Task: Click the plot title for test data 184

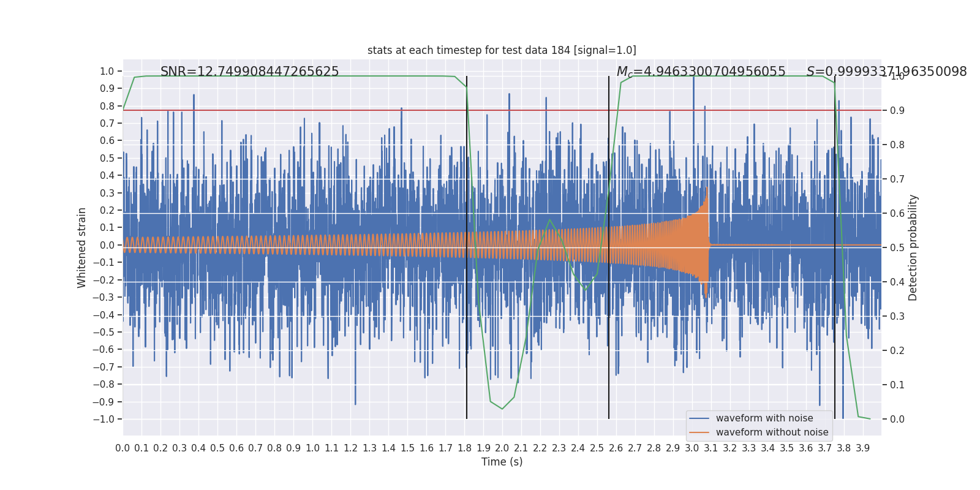Action: [502, 50]
